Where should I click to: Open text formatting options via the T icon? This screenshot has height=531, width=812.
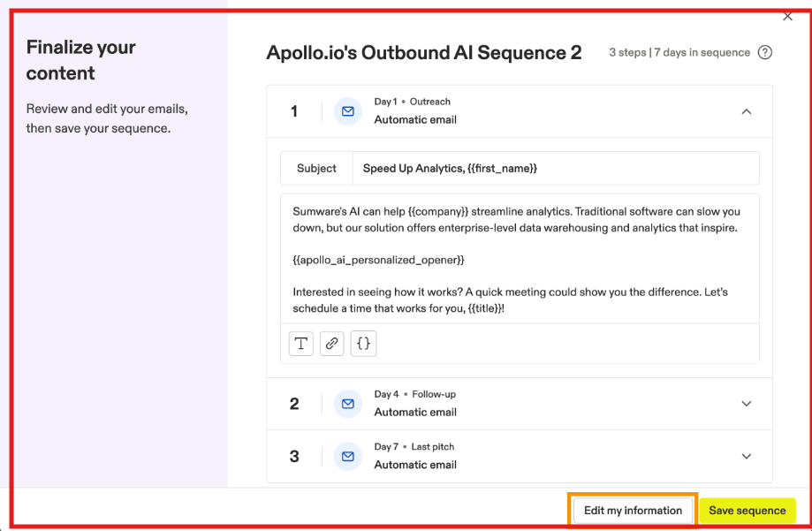pyautogui.click(x=300, y=344)
